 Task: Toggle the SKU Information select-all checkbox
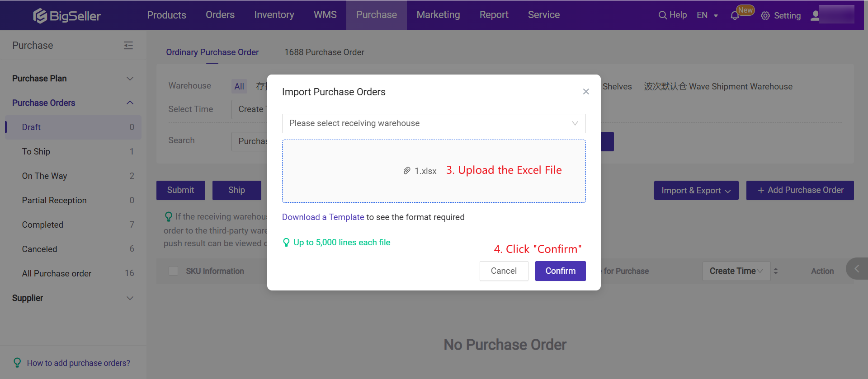[x=173, y=271]
